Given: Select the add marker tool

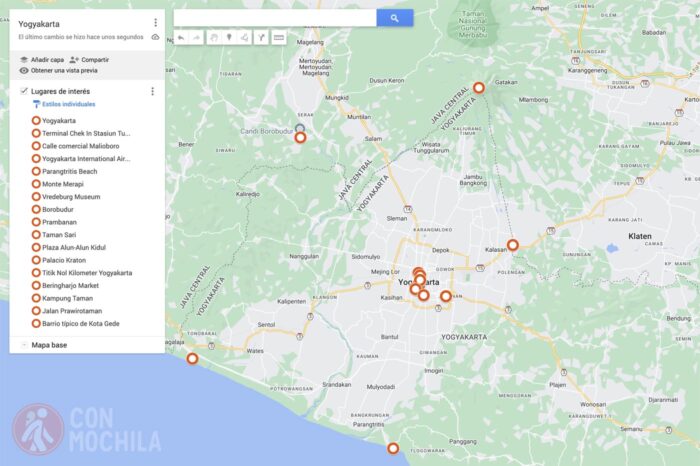Looking at the screenshot, I should click(x=229, y=38).
